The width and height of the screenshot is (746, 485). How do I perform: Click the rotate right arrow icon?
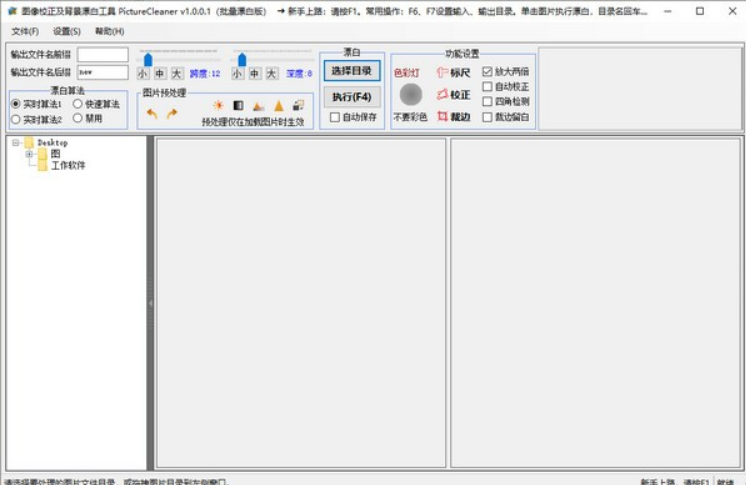(x=172, y=113)
